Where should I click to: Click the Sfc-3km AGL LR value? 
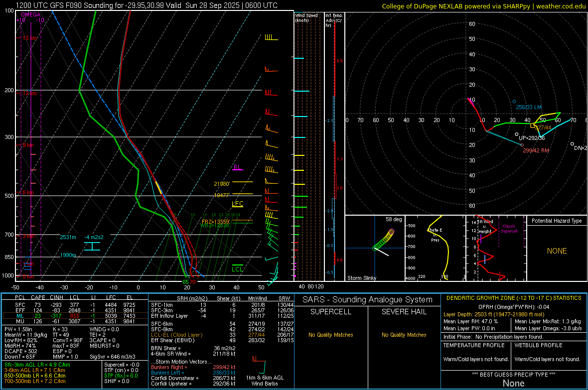(37, 365)
